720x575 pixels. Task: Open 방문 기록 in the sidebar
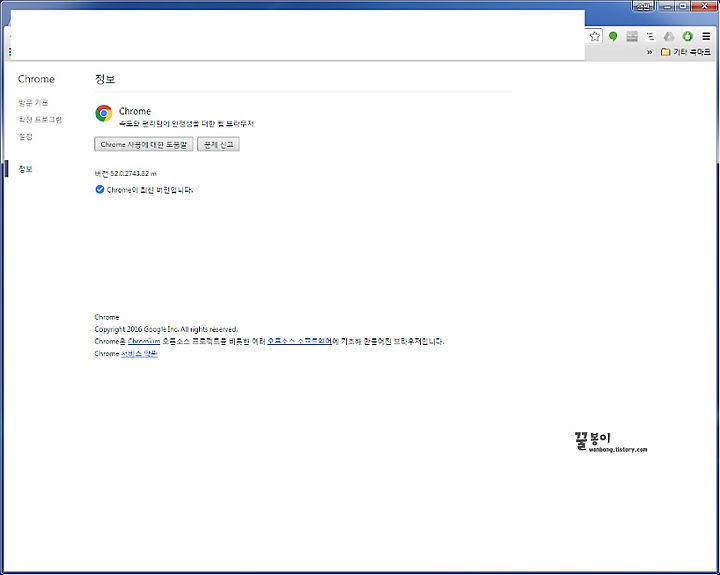pyautogui.click(x=33, y=102)
